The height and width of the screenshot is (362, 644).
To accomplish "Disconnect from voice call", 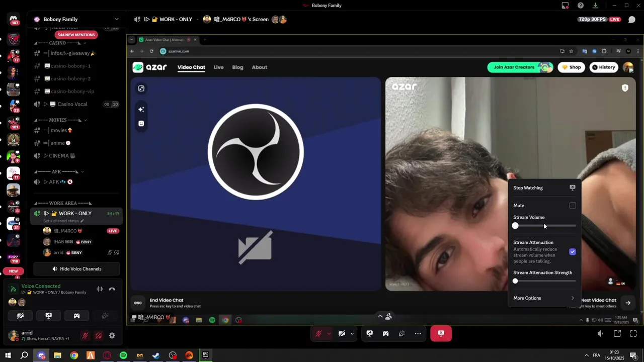I will coord(112,289).
